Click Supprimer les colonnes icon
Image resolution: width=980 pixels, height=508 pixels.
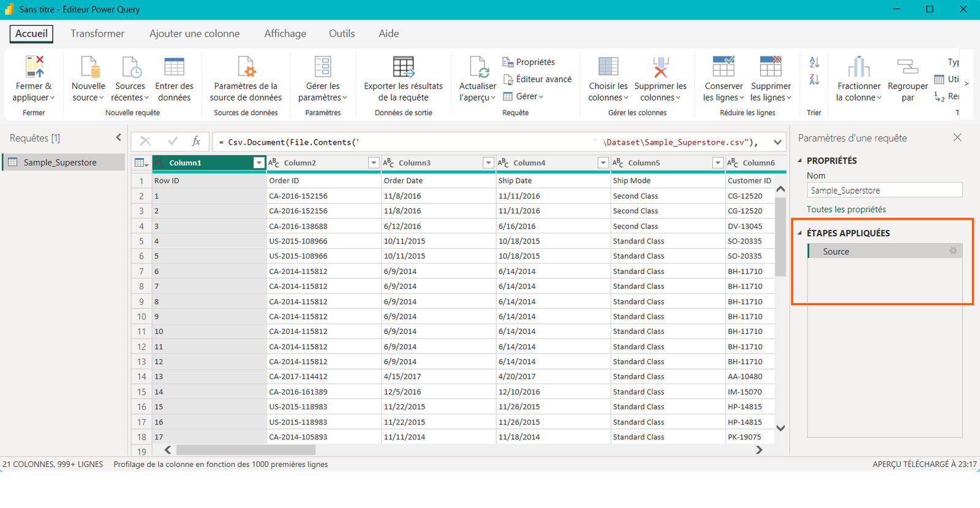660,66
